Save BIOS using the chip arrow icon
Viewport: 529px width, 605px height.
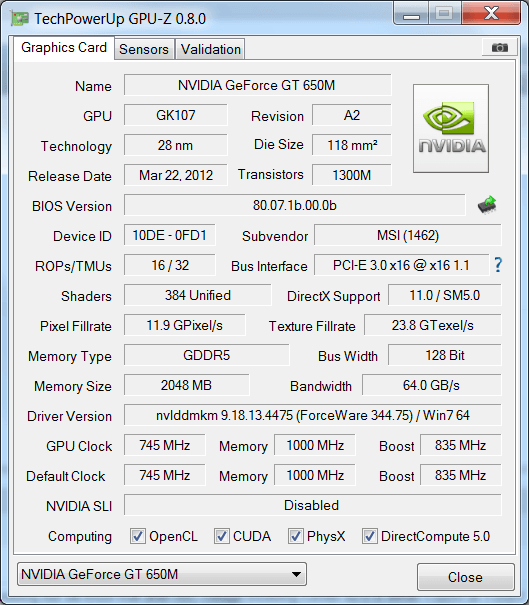487,204
